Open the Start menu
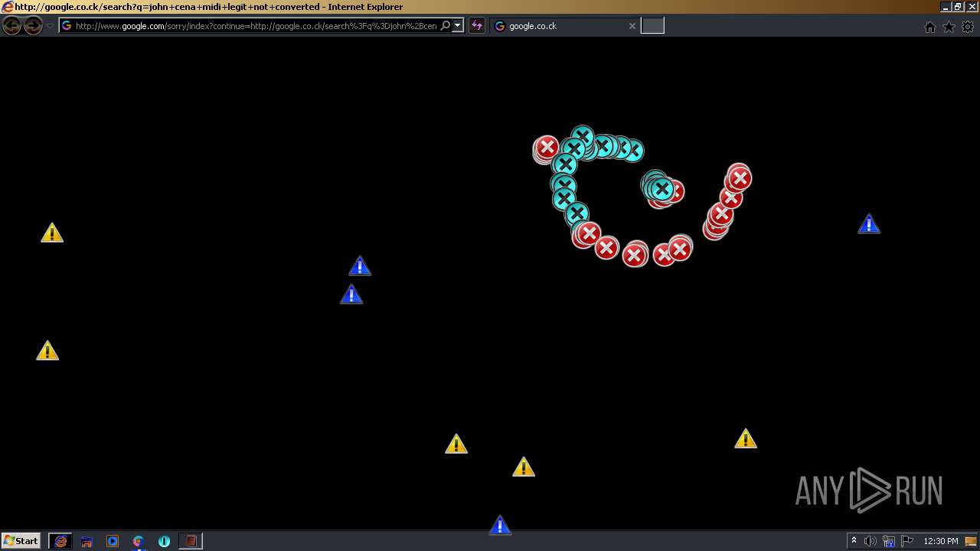980x551 pixels. tap(21, 541)
